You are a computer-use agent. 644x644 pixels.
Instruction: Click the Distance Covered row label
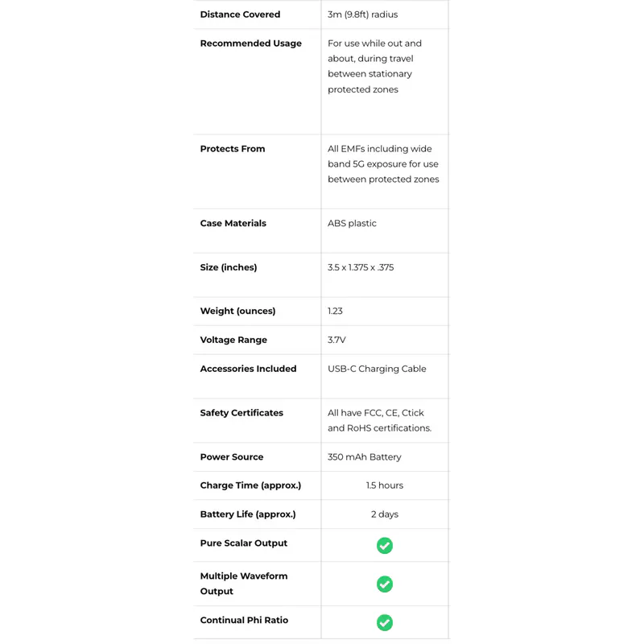coord(240,14)
